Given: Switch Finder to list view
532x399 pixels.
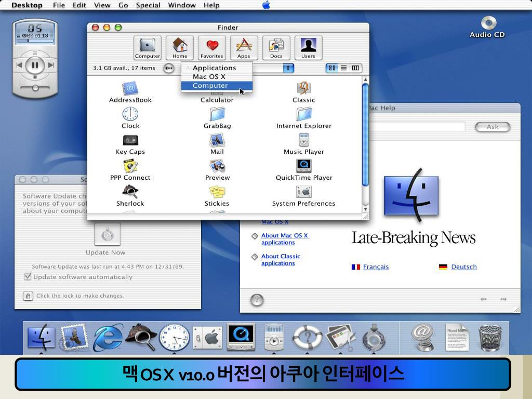Looking at the screenshot, I should [344, 68].
